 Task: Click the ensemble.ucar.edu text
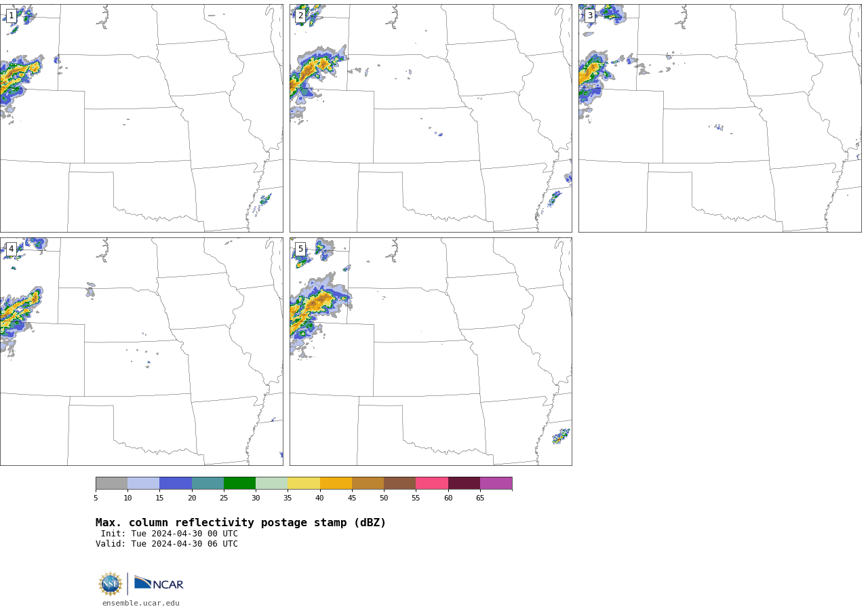tap(141, 603)
